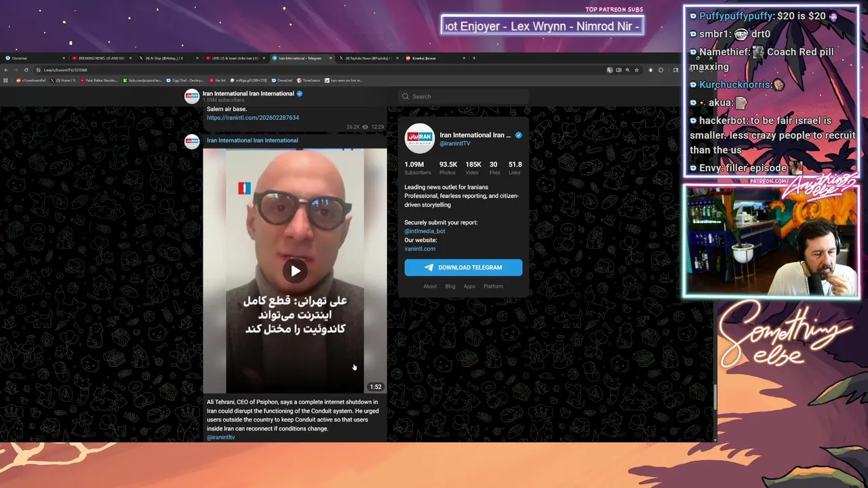868x488 pixels.
Task: Open 'the list' bookmark
Action: 217,80
